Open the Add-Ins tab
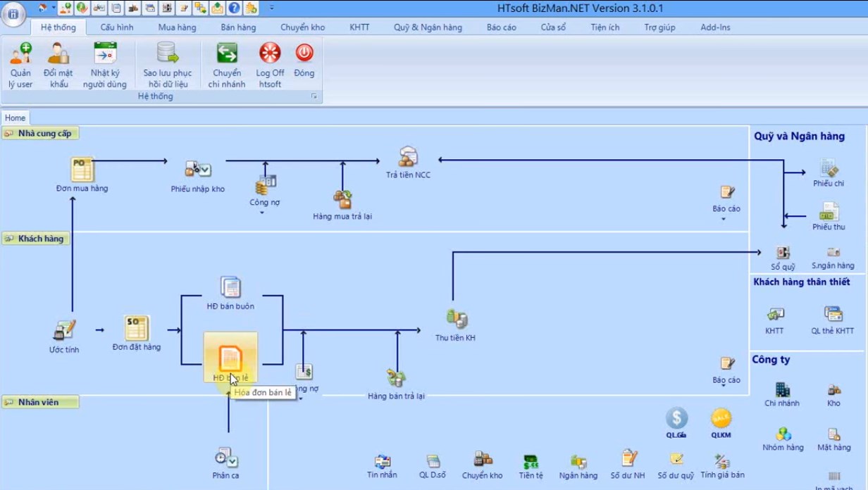The image size is (868, 490). 716,27
